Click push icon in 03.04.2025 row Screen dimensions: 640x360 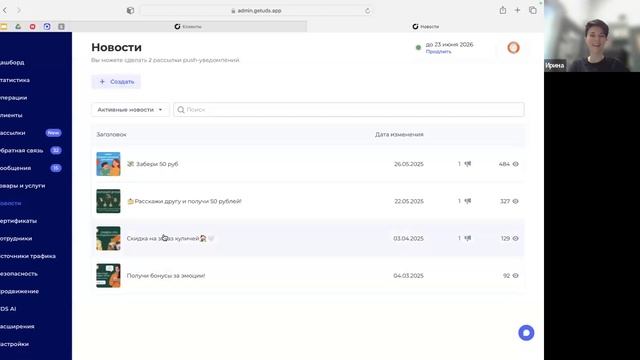click(x=468, y=238)
